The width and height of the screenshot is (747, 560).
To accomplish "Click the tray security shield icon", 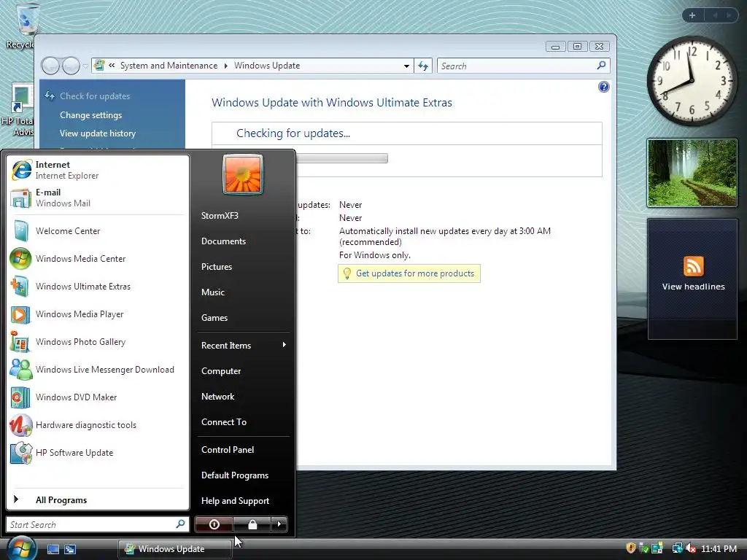I will [x=631, y=548].
